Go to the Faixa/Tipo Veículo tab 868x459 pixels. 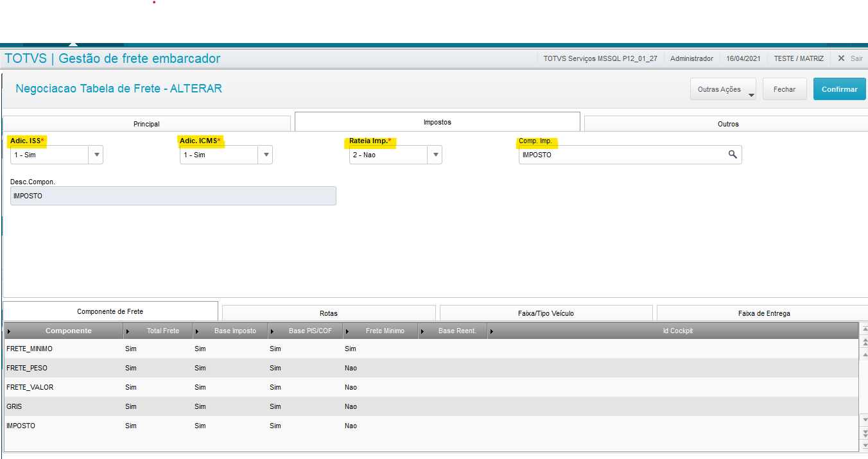click(546, 313)
